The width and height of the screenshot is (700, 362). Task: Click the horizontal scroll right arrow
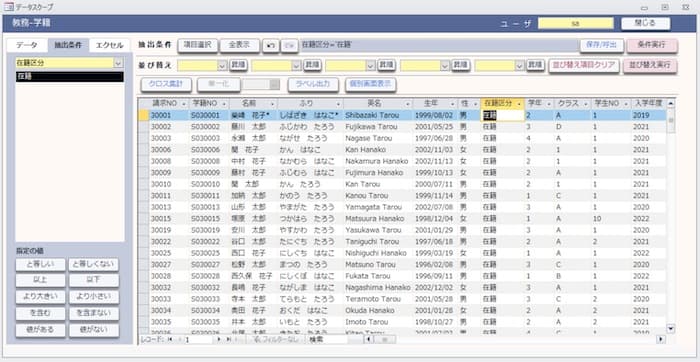(661, 339)
